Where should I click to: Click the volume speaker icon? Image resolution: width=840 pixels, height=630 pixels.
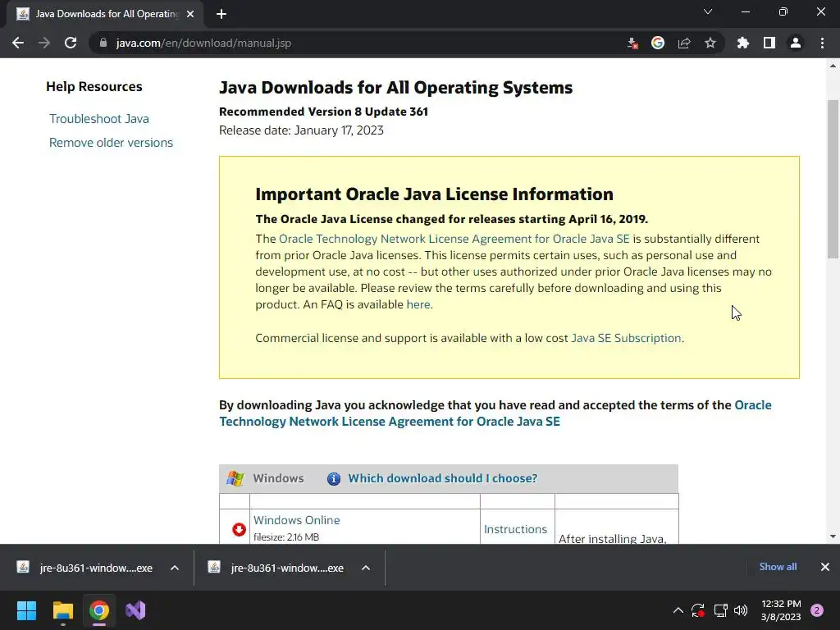coord(741,610)
